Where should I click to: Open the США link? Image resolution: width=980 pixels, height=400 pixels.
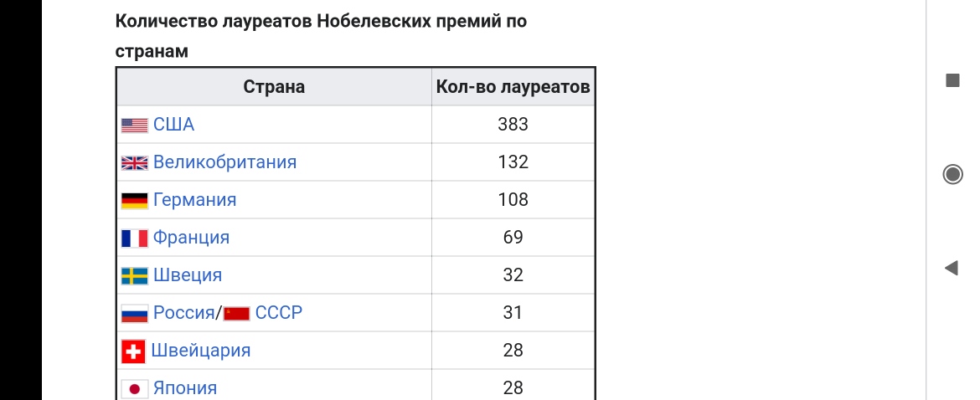click(x=173, y=125)
